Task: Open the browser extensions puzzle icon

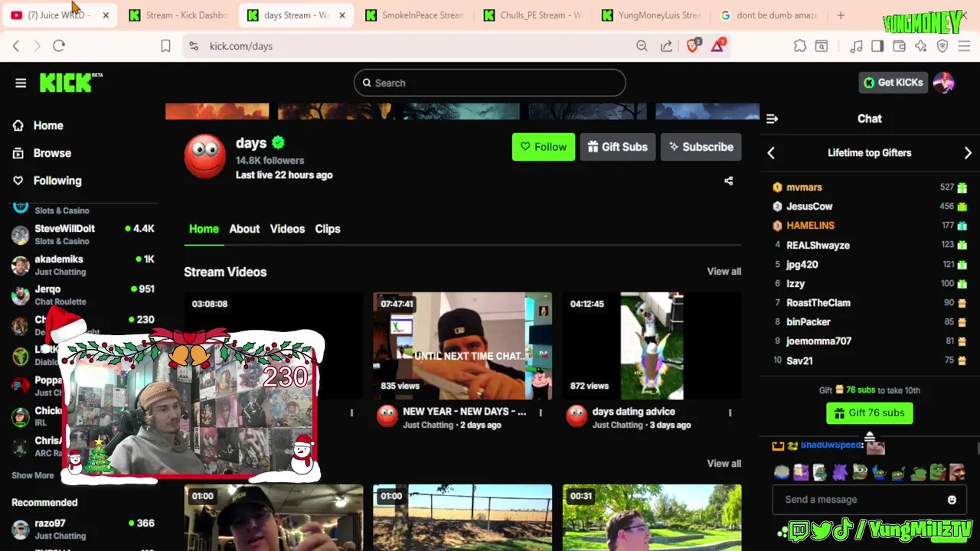Action: coord(800,46)
